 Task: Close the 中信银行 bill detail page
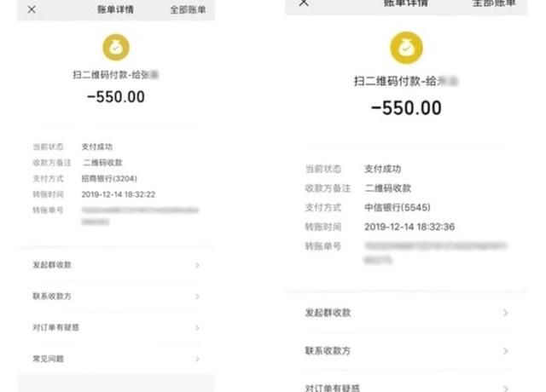tap(304, 3)
